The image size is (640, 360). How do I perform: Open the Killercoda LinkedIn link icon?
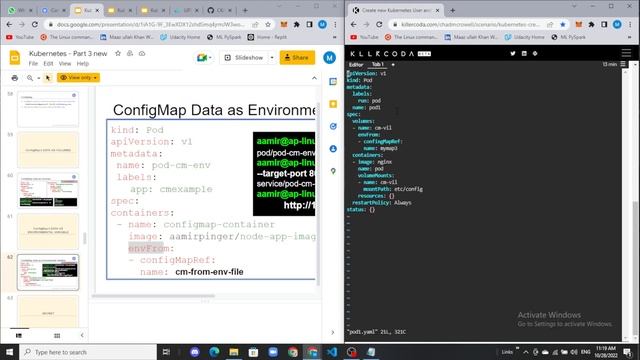coord(524,53)
